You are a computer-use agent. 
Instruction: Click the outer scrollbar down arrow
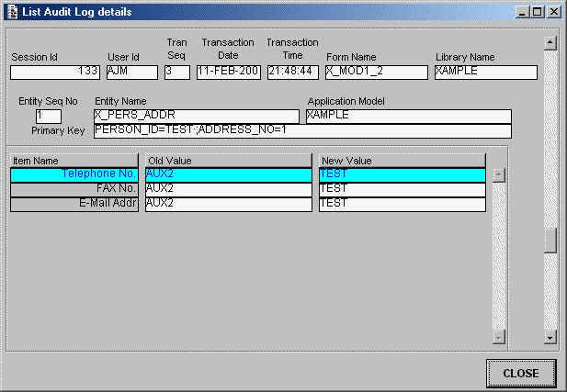(550, 338)
